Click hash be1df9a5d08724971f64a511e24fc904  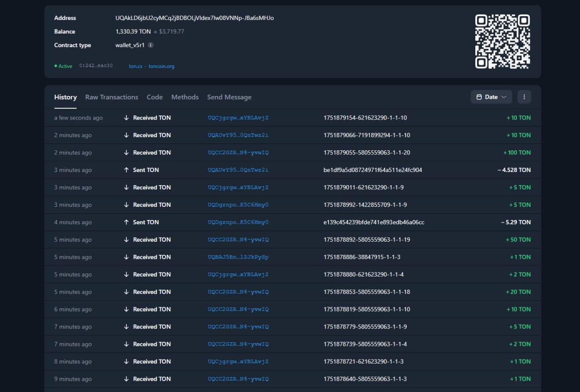(373, 170)
